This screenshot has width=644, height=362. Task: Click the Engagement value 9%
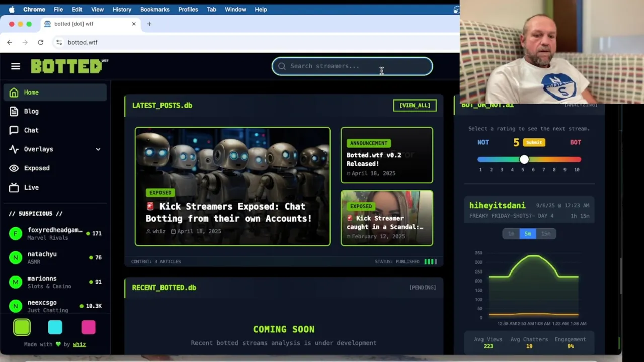click(570, 346)
